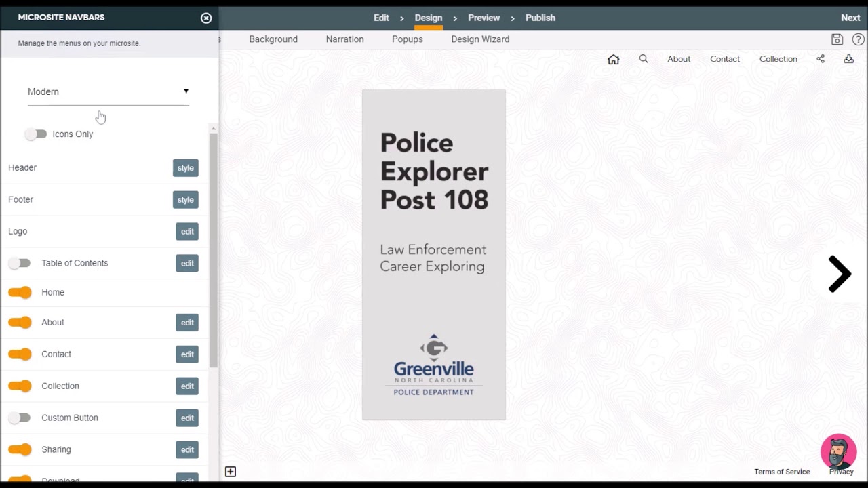Edit the Table of Contents

coord(187,264)
